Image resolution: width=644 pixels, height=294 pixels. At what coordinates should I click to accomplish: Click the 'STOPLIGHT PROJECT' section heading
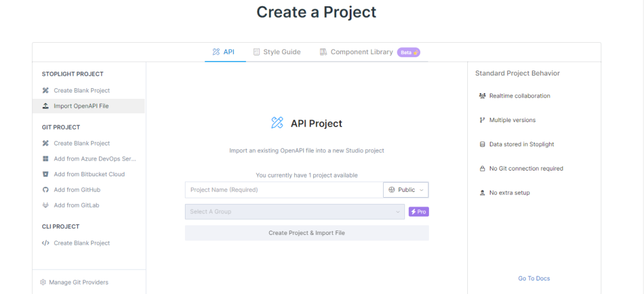click(x=73, y=74)
